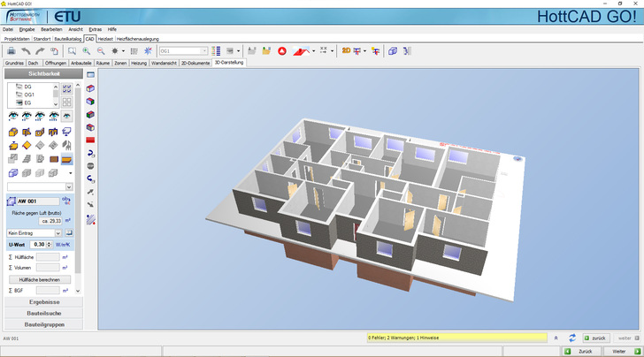Click the Weiter button at bottom right

tap(619, 351)
